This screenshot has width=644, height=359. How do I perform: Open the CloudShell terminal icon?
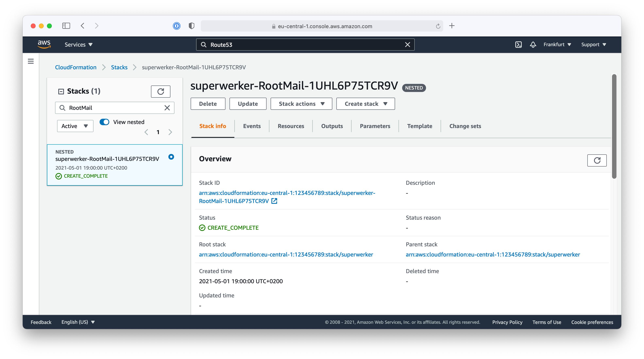(x=518, y=45)
